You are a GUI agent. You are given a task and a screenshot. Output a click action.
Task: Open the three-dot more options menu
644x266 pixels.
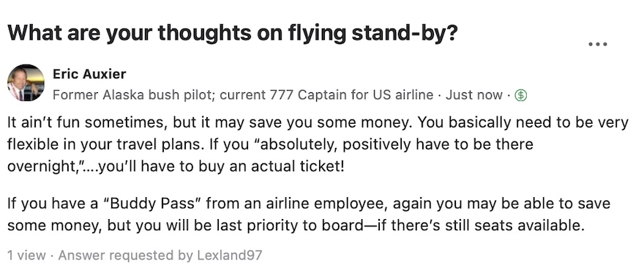click(598, 44)
